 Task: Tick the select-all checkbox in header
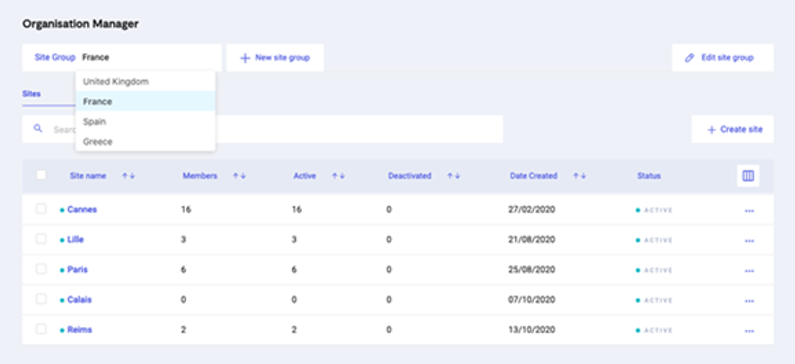pos(41,175)
